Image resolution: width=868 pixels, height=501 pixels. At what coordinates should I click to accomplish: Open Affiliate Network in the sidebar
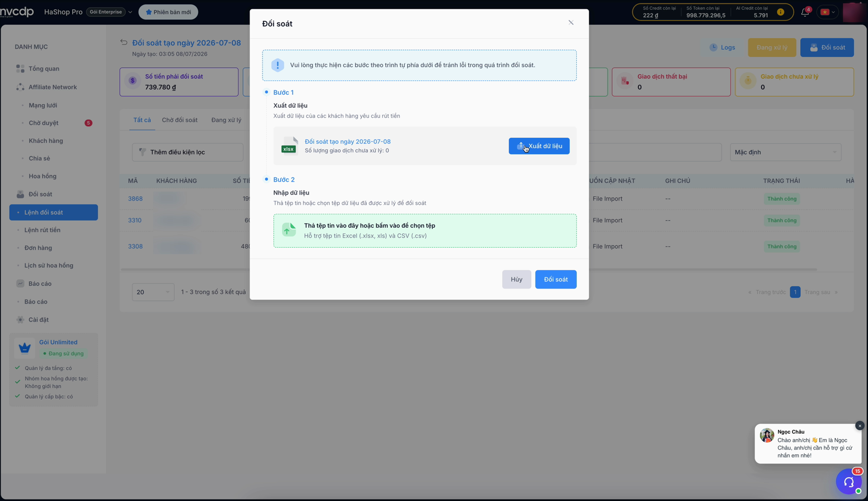[x=53, y=87]
